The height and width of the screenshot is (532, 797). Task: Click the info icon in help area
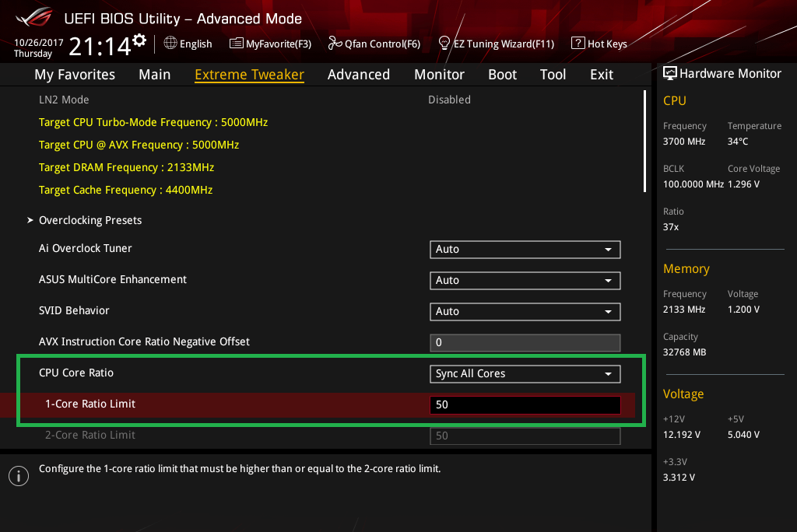(19, 476)
